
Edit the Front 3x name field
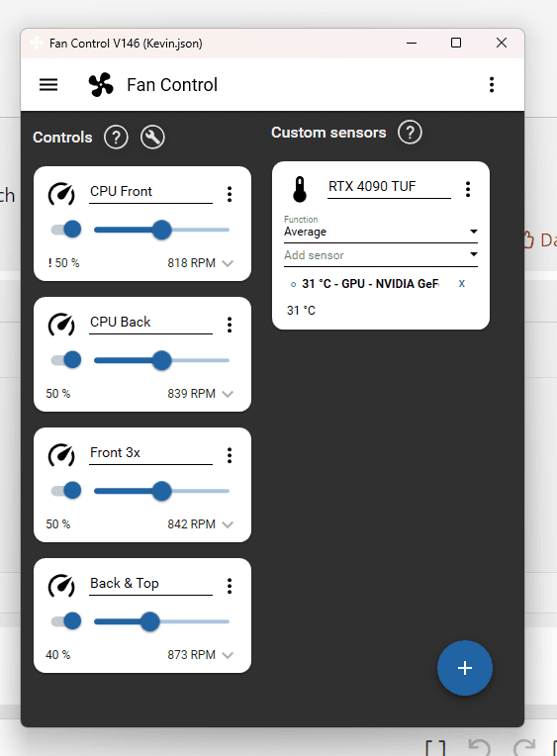(150, 453)
